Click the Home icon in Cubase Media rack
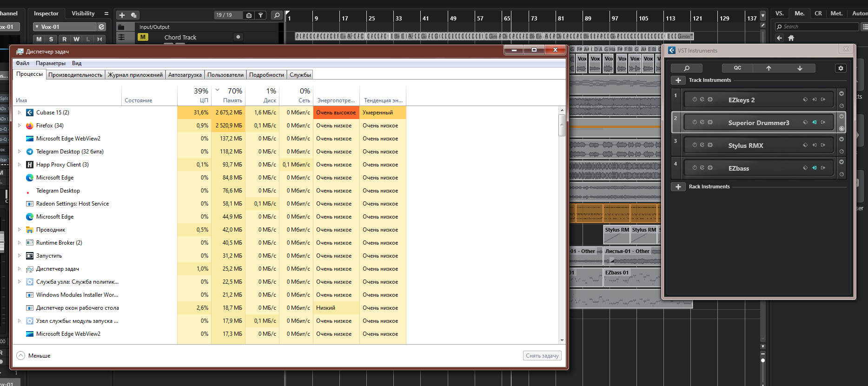Screen dimensions: 868x386 [x=791, y=38]
